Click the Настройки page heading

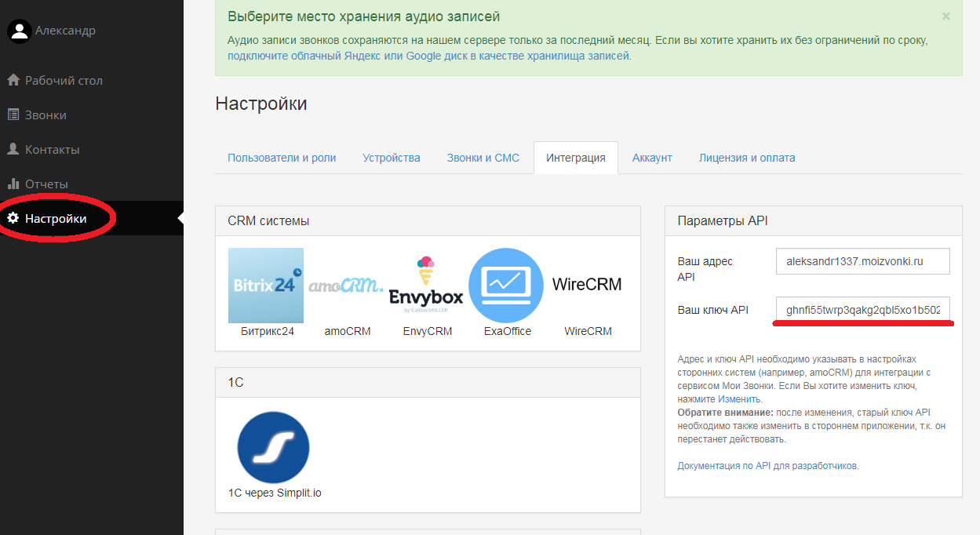tap(261, 104)
